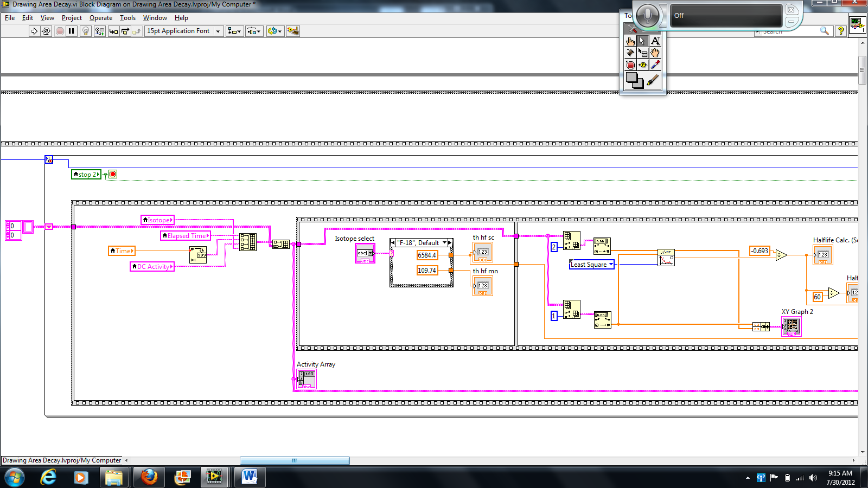
Task: Click the Run arrow button
Action: coord(34,31)
